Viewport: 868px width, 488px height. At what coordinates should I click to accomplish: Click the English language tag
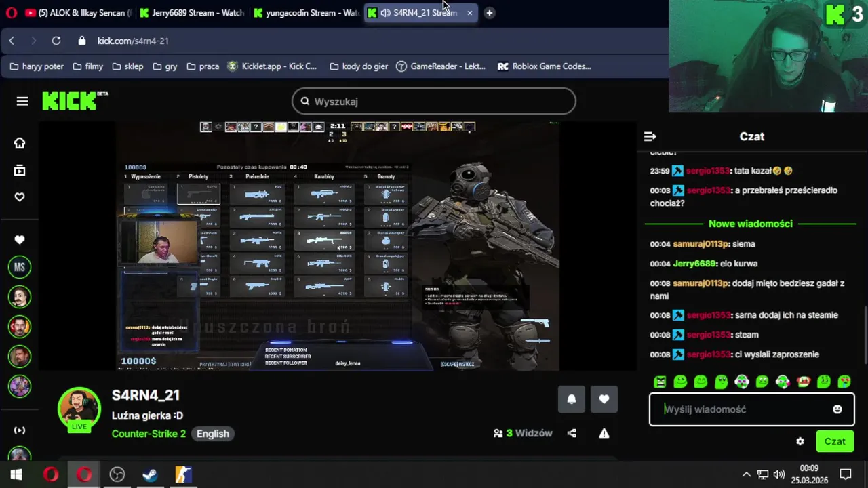(213, 434)
